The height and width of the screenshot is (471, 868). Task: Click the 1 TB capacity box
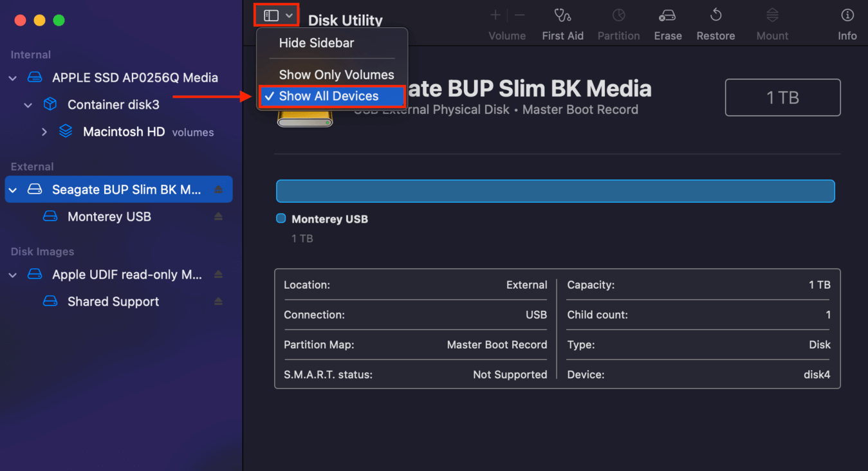[x=782, y=98]
